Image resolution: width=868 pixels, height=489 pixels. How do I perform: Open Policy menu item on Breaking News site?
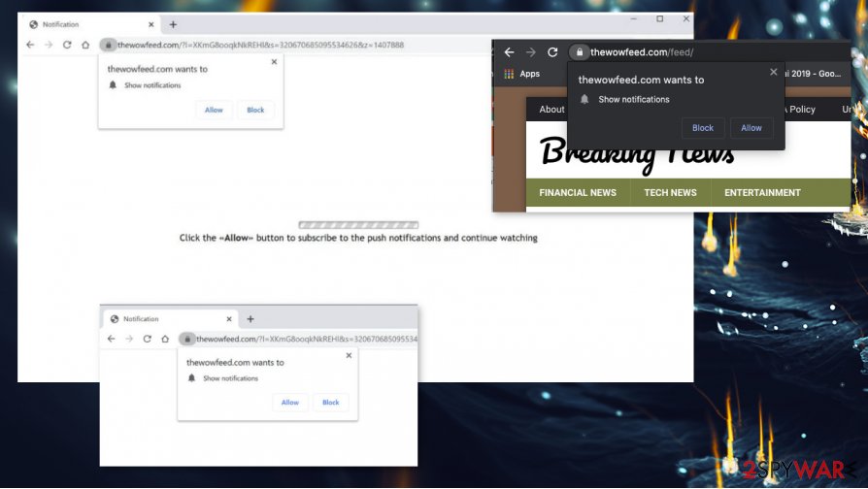pos(802,110)
